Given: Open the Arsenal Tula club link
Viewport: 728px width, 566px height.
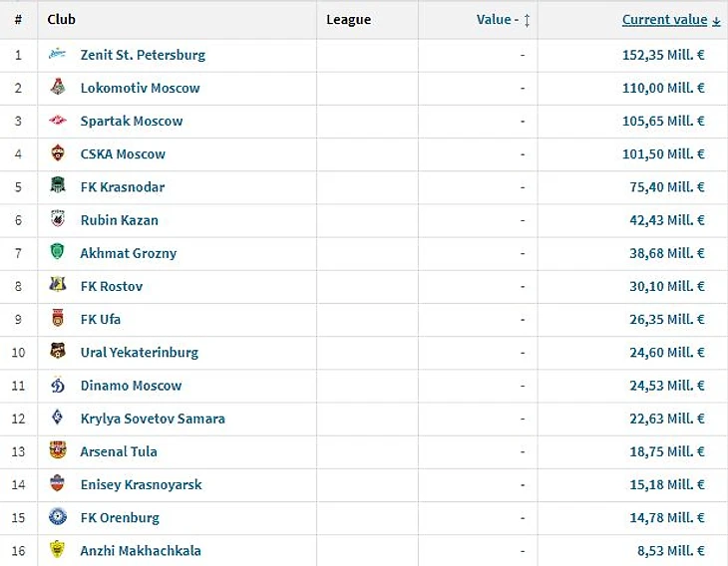Looking at the screenshot, I should tap(119, 450).
